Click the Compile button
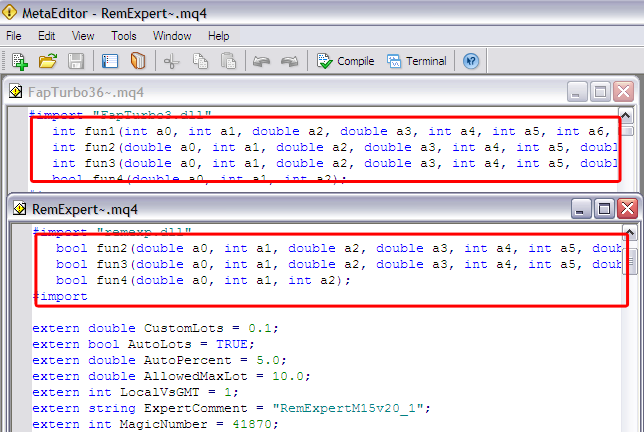 click(x=345, y=61)
